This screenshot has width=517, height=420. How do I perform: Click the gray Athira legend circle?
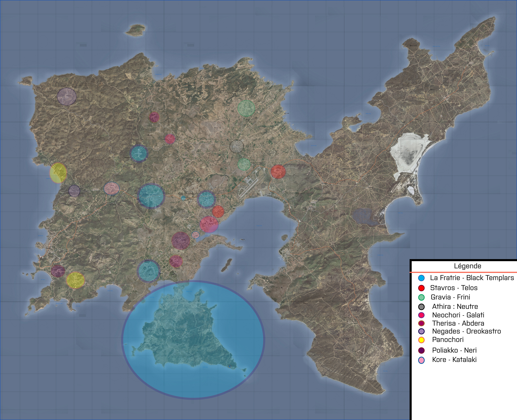421,307
